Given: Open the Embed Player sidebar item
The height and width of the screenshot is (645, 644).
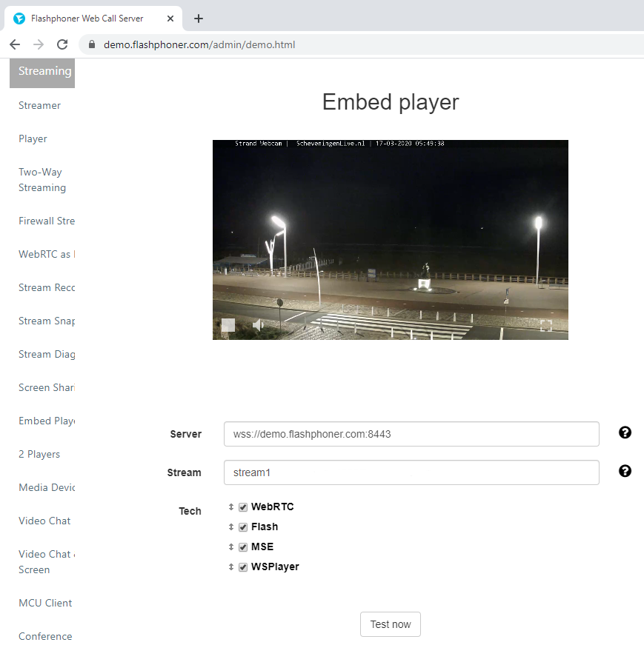Looking at the screenshot, I should pos(47,421).
